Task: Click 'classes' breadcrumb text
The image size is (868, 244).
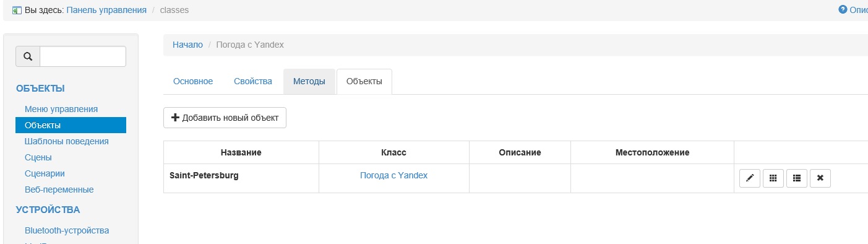Action: 174,10
